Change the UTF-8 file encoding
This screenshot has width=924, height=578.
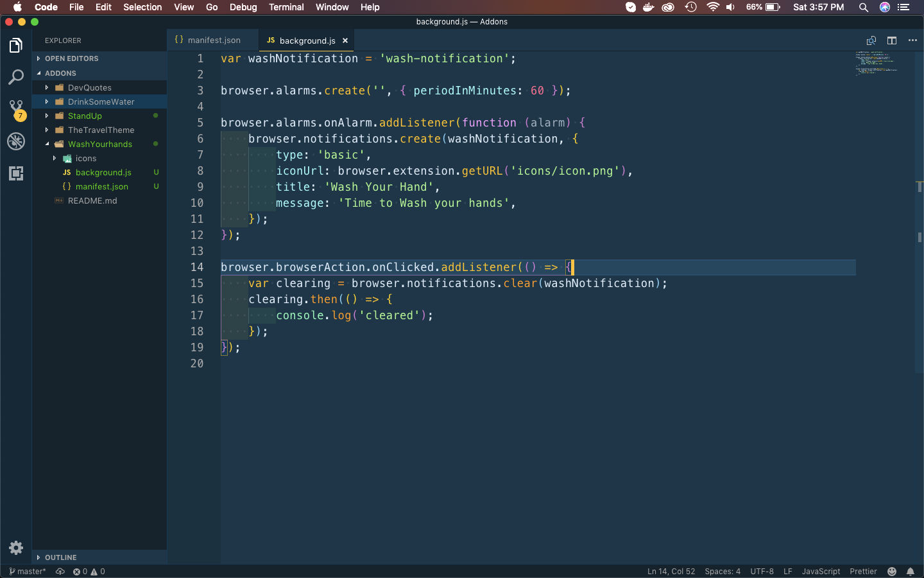point(762,572)
